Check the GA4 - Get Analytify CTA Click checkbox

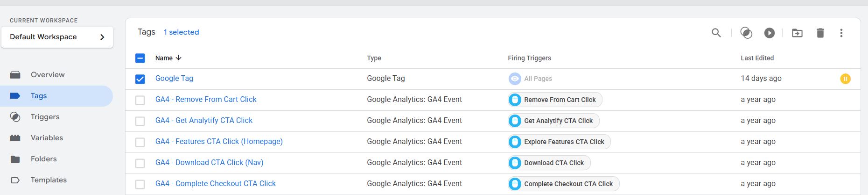tap(140, 121)
